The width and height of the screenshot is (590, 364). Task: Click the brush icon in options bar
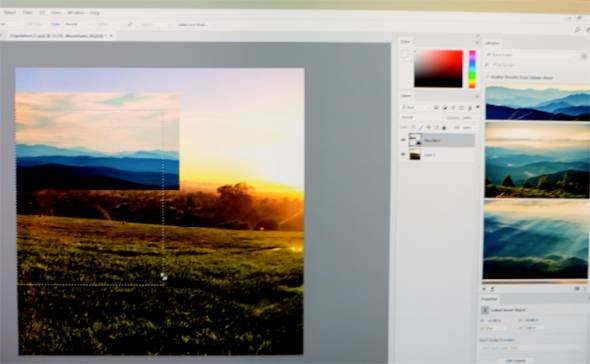(130, 24)
